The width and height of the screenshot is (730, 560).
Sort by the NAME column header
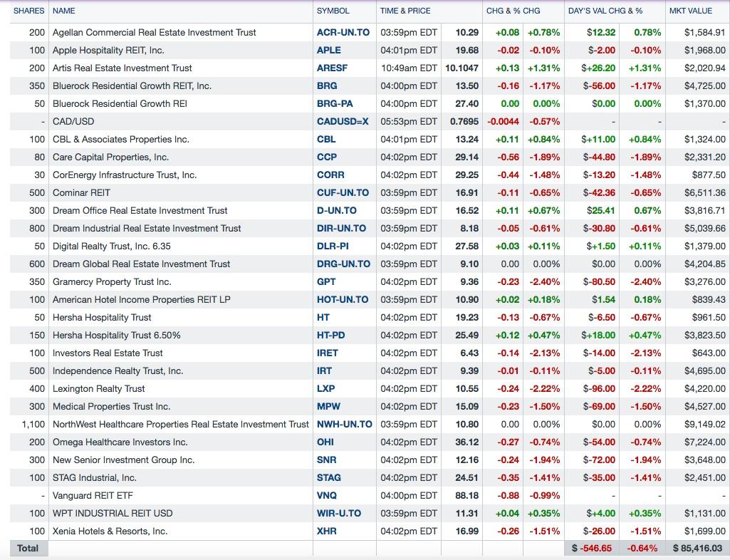click(x=64, y=11)
